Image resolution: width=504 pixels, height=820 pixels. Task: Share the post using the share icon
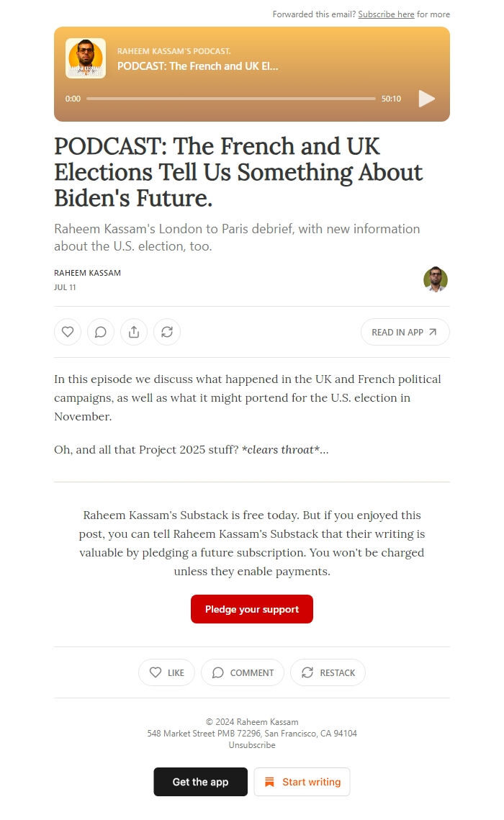[x=134, y=332]
